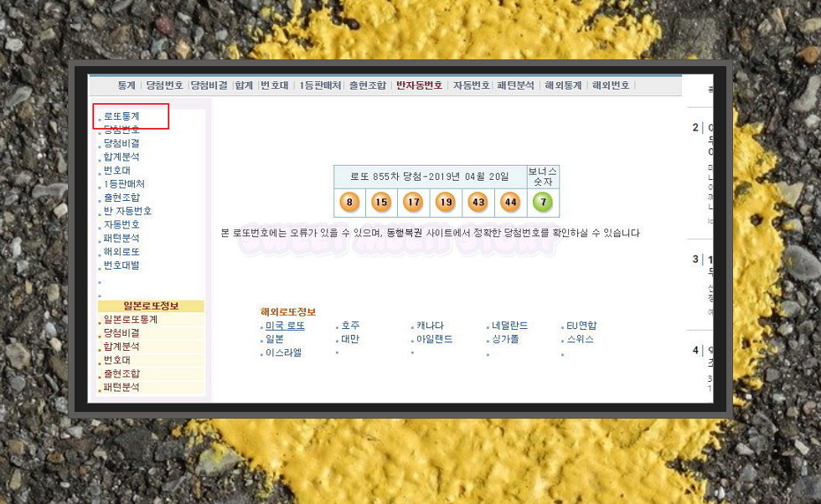Click the orange lotto ball numbered 8
The width and height of the screenshot is (821, 504).
(x=349, y=202)
